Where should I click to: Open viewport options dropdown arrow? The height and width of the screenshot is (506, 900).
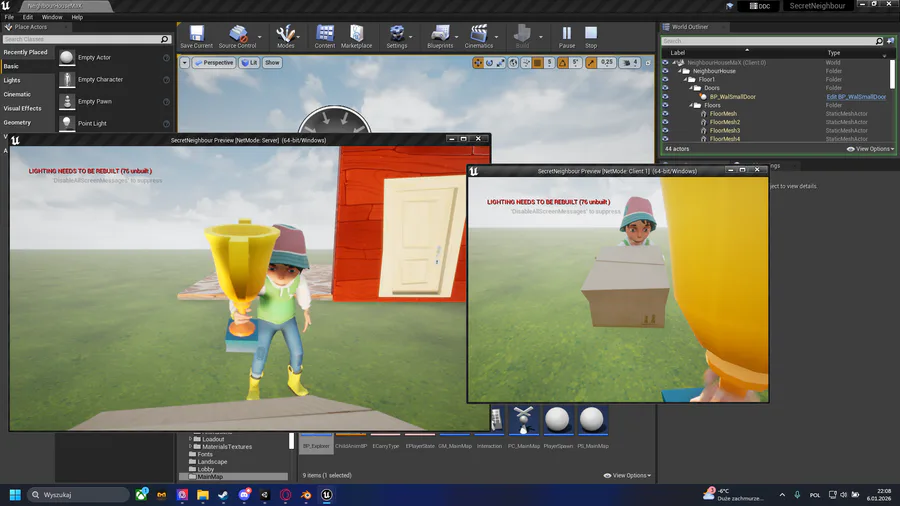tap(184, 63)
